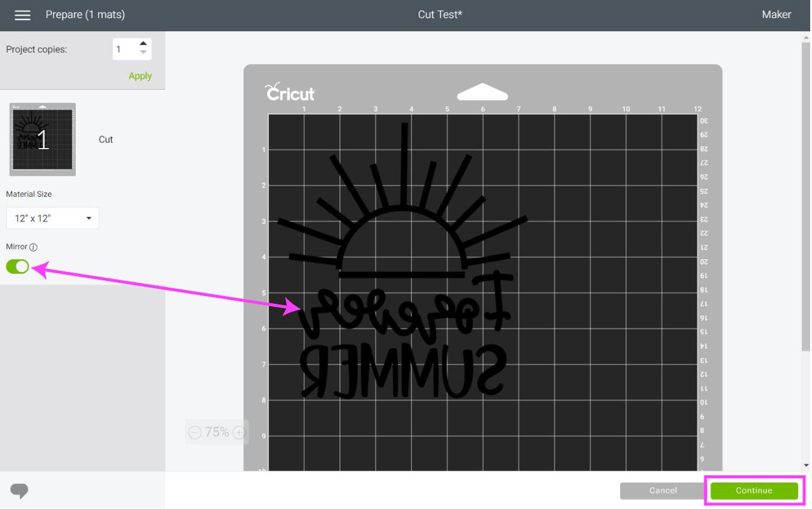Screen dimensions: 812x509
Task: Zoom in with the plus icon
Action: (239, 432)
